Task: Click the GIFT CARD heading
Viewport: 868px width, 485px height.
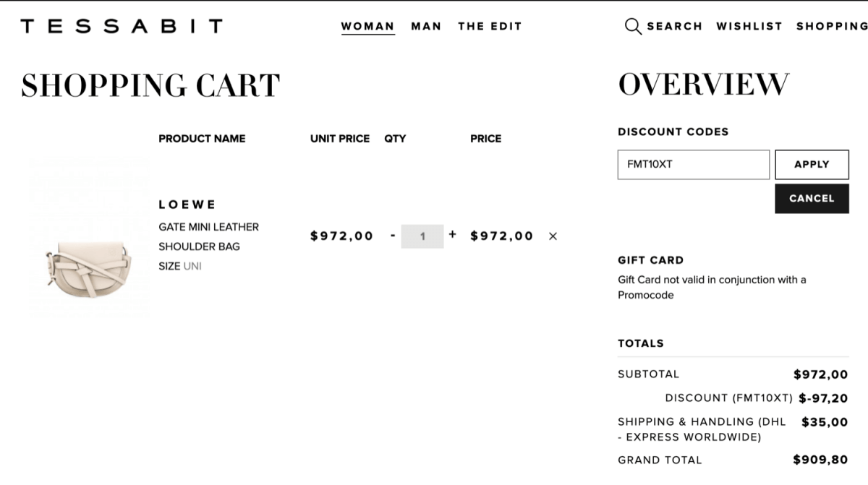Action: click(x=650, y=260)
